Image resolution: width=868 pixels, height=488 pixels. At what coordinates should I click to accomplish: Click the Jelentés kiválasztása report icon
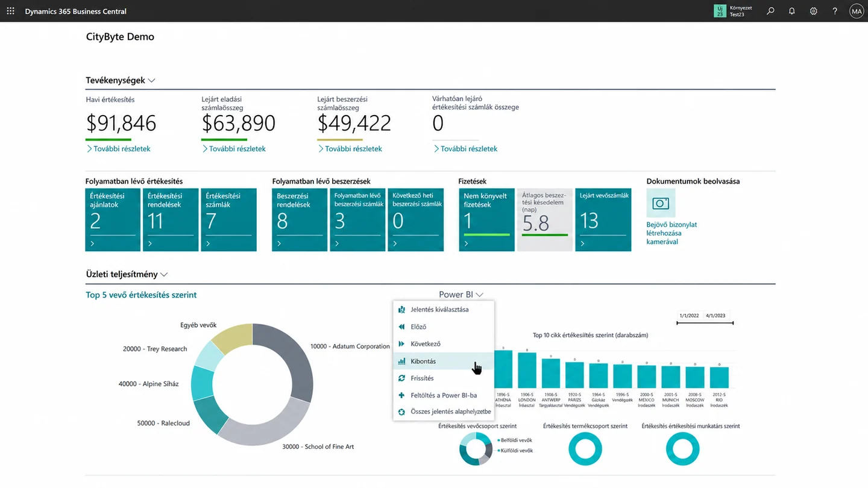coord(402,310)
